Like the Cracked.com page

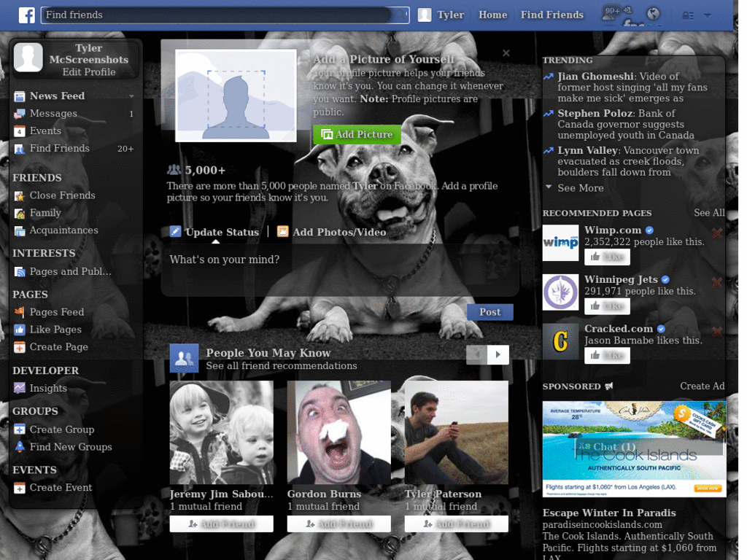[607, 355]
